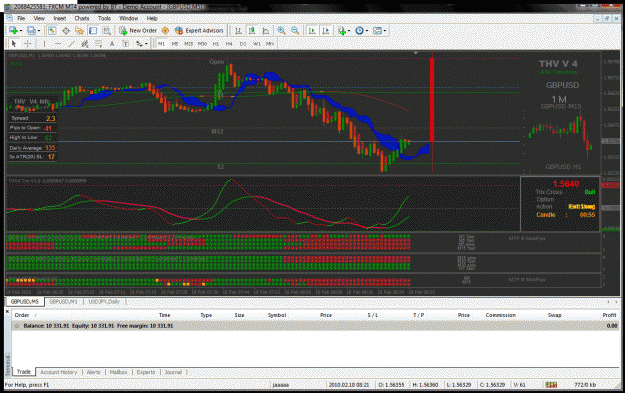
Task: Open the File menu
Action: [21, 18]
